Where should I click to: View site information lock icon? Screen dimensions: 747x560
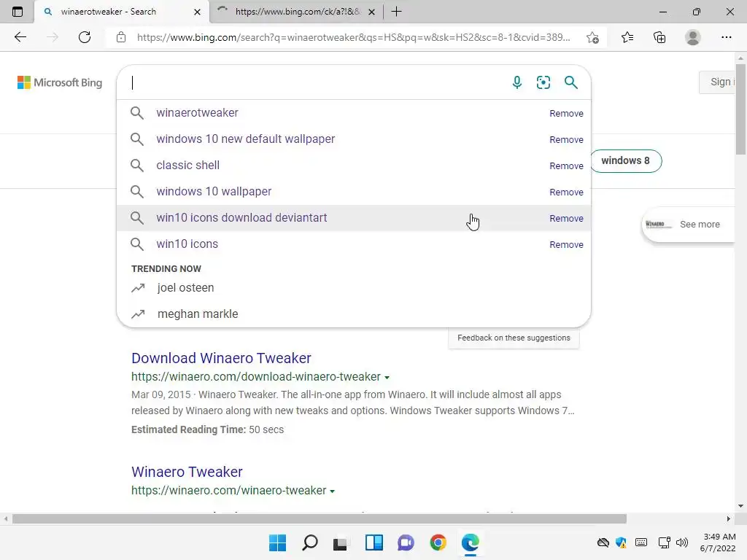pos(121,37)
